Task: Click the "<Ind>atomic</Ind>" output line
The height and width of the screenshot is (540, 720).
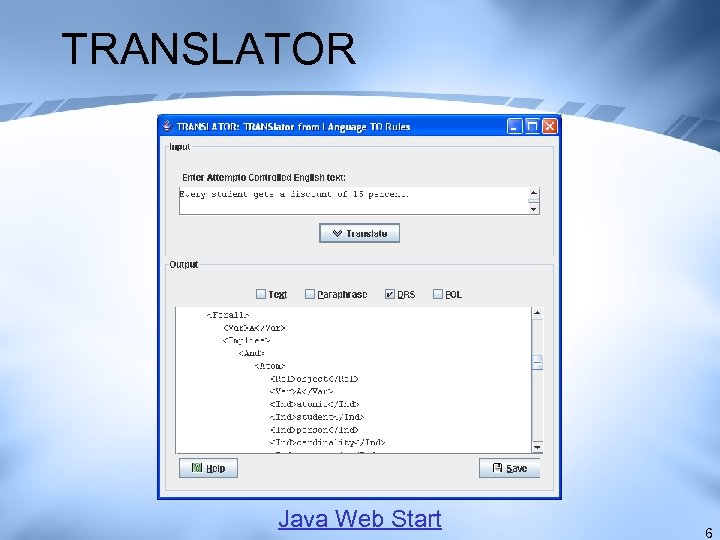Action: 315,404
